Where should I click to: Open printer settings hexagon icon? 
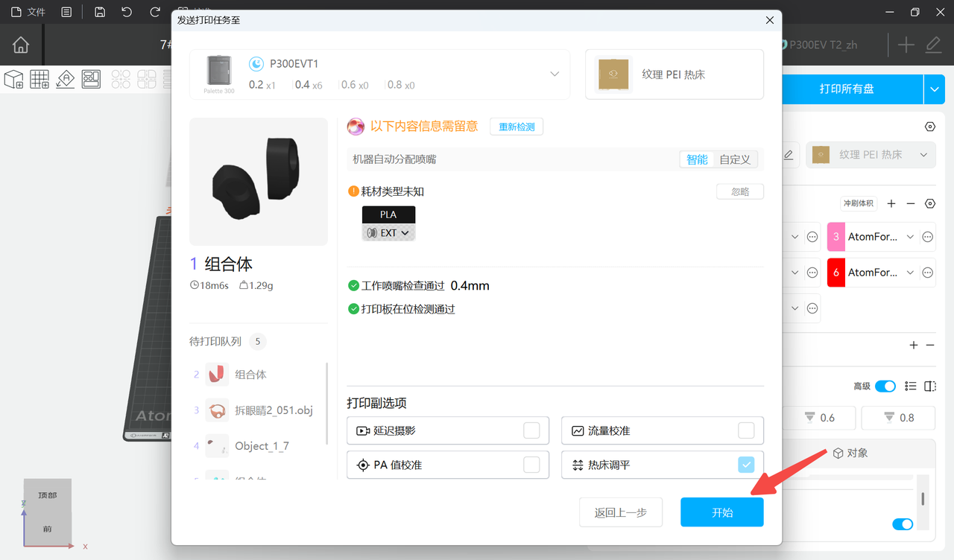929,127
